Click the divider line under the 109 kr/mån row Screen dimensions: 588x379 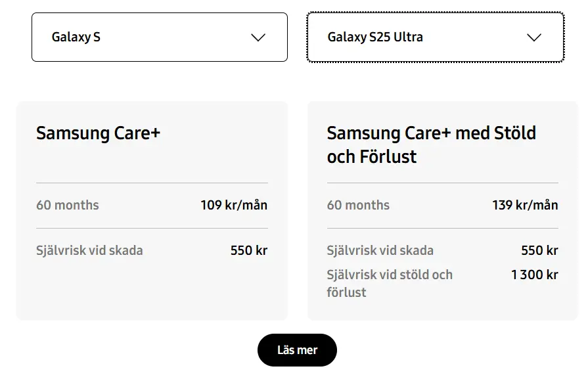click(152, 229)
